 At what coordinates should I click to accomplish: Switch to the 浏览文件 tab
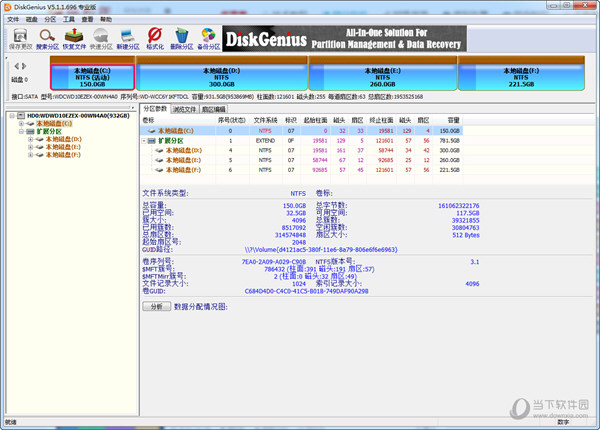(184, 109)
